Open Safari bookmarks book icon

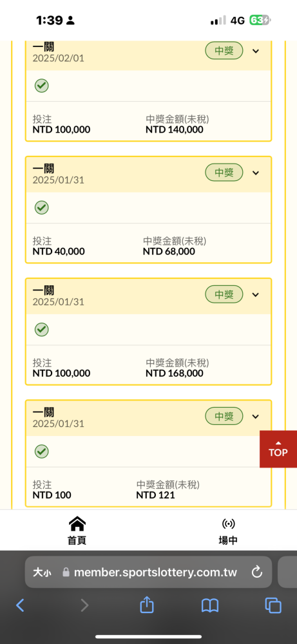pyautogui.click(x=210, y=605)
